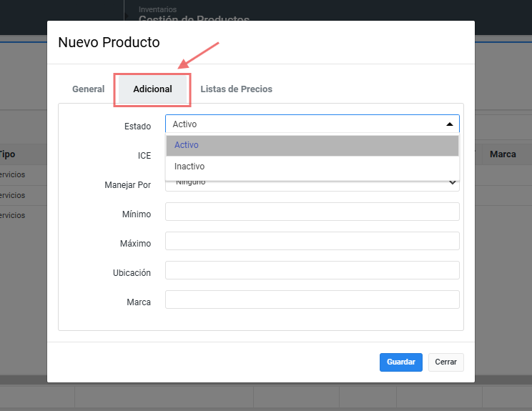Focus the Marca input field
532x411 pixels.
coord(312,299)
